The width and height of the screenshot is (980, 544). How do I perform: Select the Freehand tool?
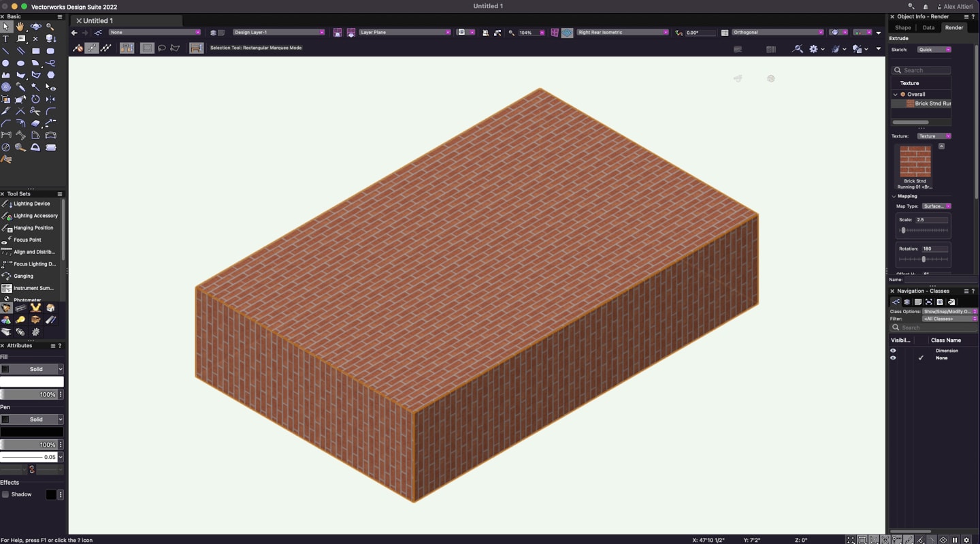(50, 63)
